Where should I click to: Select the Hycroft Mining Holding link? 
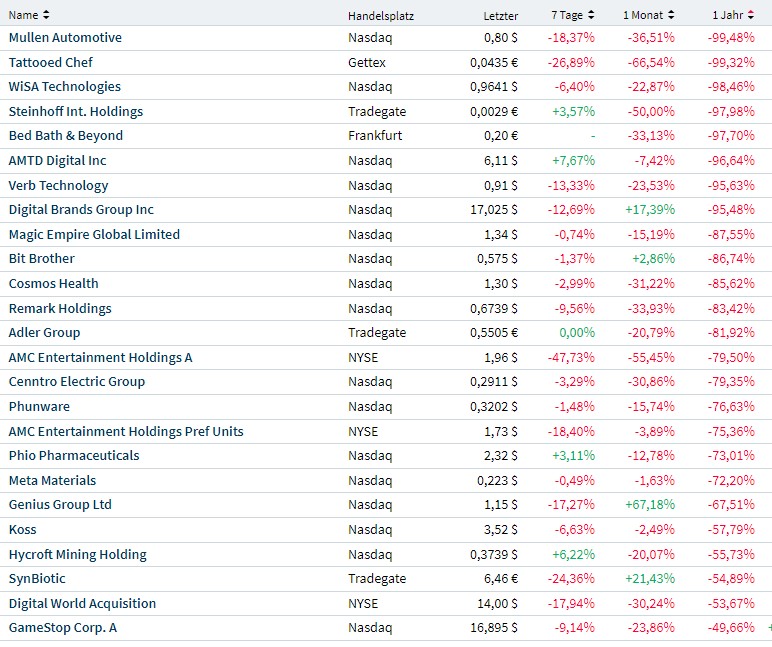[77, 554]
